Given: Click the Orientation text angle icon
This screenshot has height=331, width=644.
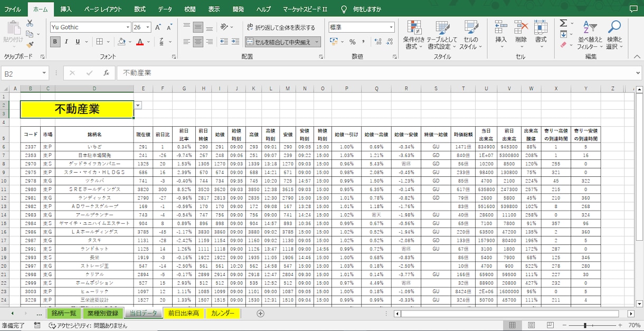Looking at the screenshot, I should (224, 27).
